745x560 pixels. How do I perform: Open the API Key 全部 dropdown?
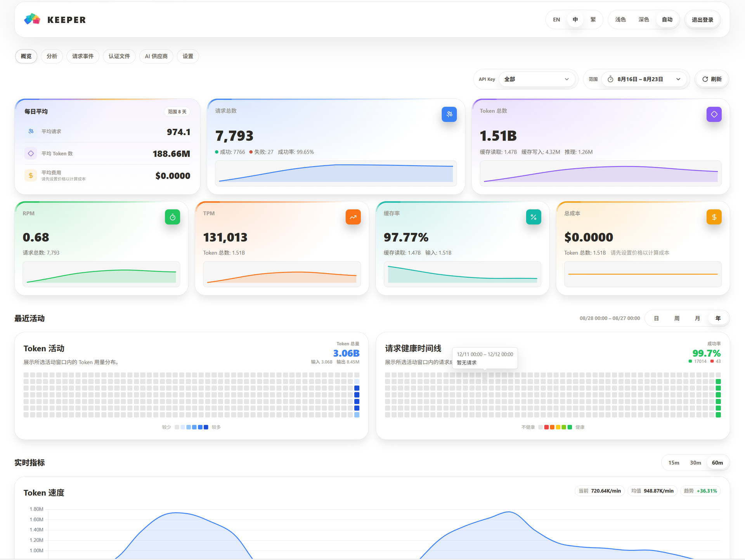[537, 79]
